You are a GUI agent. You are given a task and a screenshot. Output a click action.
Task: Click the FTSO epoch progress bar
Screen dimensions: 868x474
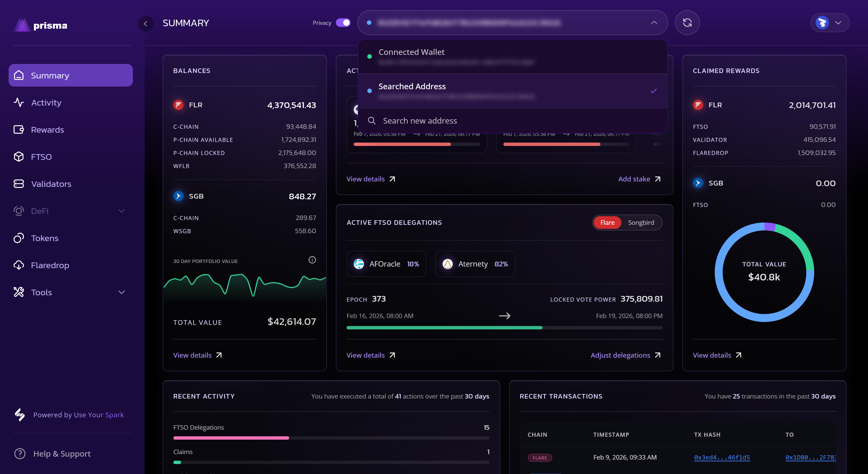pyautogui.click(x=504, y=327)
